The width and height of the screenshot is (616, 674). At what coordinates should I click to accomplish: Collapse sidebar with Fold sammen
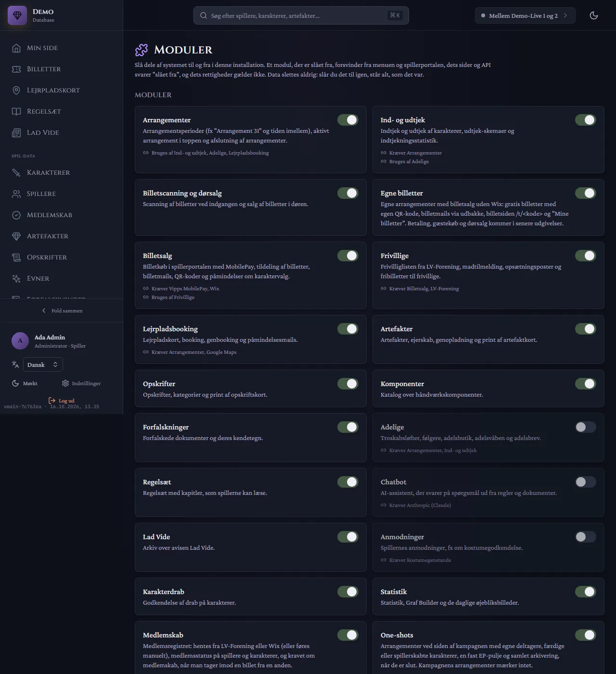[62, 311]
